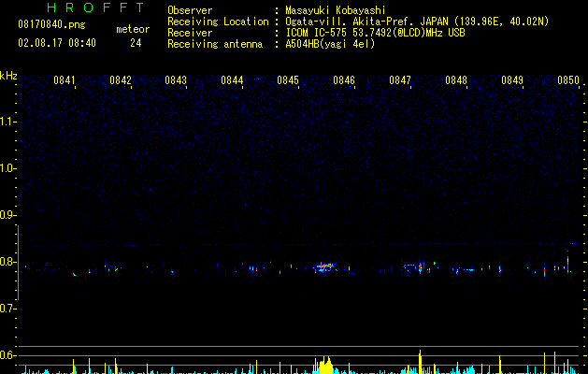
Task: Click the 0.9 kHz axis label
Action: click(7, 215)
